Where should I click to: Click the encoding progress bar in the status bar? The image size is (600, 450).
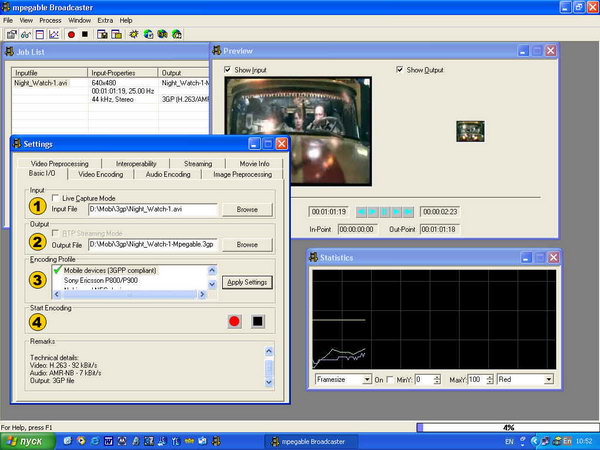tap(508, 427)
